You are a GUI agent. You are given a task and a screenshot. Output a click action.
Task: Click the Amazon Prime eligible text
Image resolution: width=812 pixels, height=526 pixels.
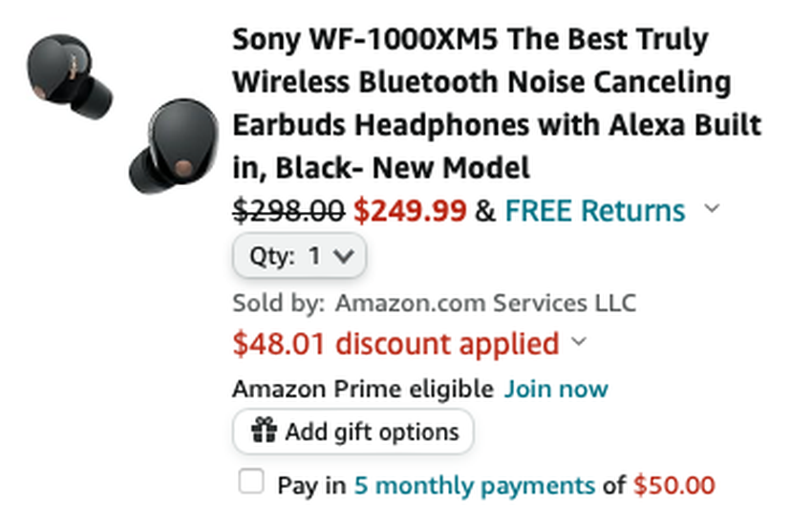pos(362,389)
